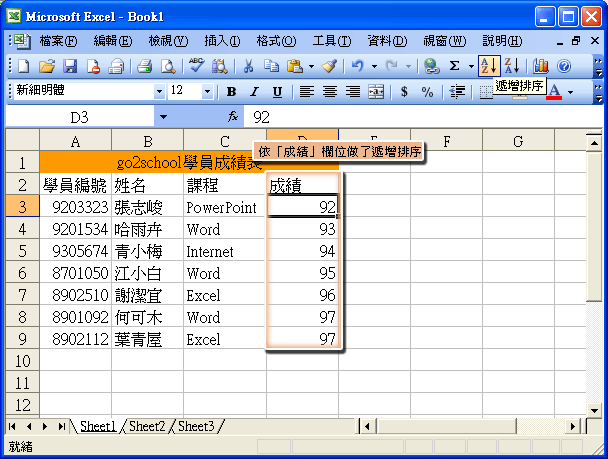The width and height of the screenshot is (608, 459).
Task: Expand the standard toolbar options chevron
Action: 598,67
